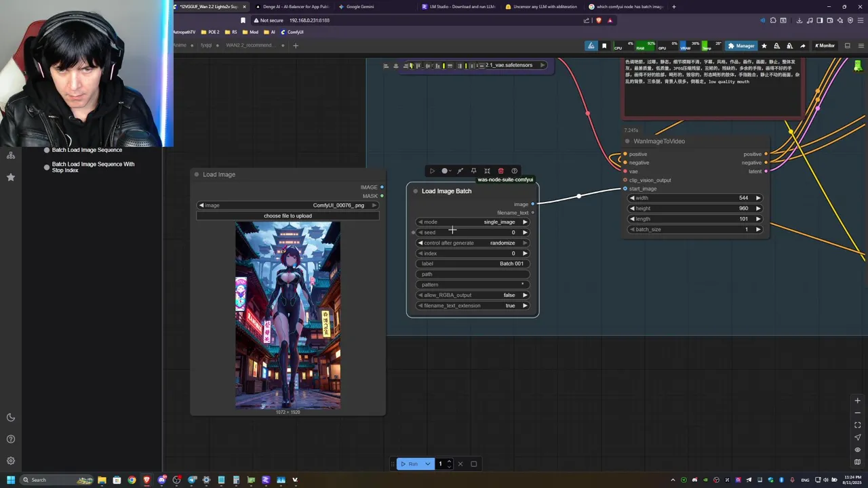The height and width of the screenshot is (488, 868).
Task: Open the POE 2 bookmark folder
Action: (210, 32)
